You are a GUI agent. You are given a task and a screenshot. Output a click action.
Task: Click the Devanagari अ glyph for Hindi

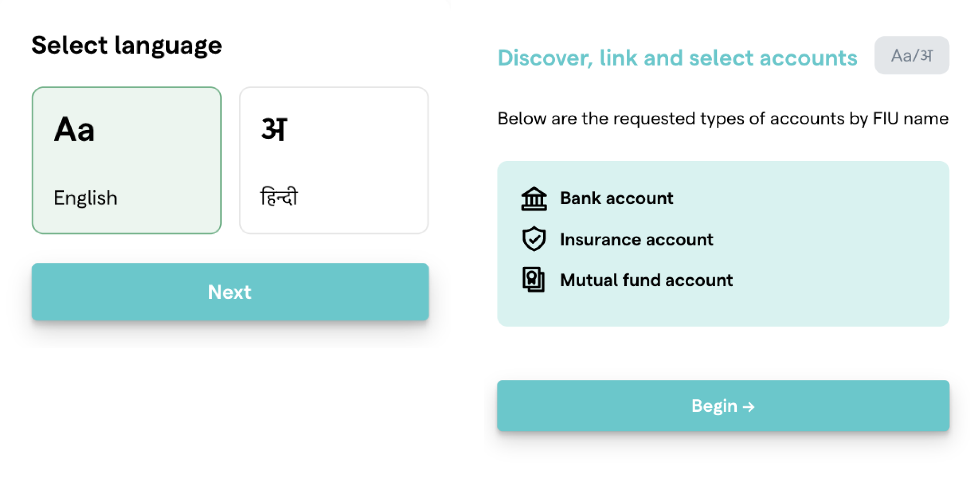pos(274,129)
